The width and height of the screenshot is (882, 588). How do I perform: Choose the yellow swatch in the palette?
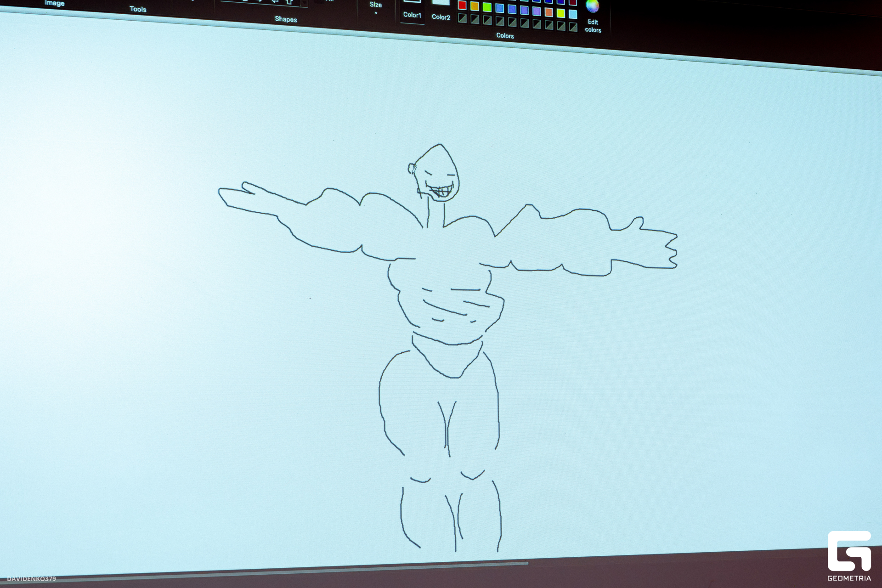coord(560,13)
